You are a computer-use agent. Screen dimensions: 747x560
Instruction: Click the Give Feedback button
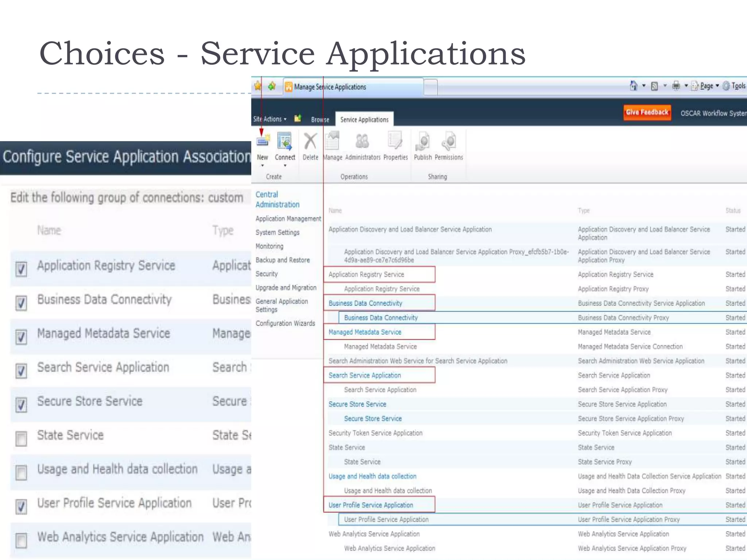click(x=647, y=112)
